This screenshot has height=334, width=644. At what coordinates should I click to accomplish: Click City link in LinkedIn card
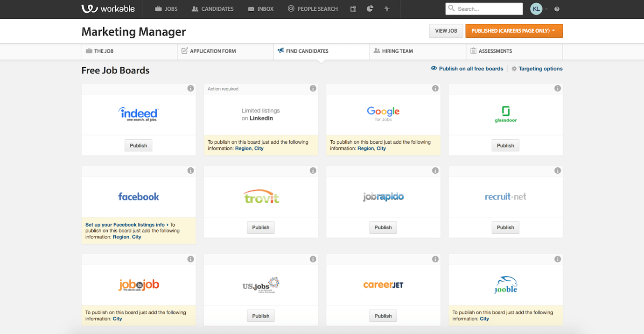[x=259, y=149]
